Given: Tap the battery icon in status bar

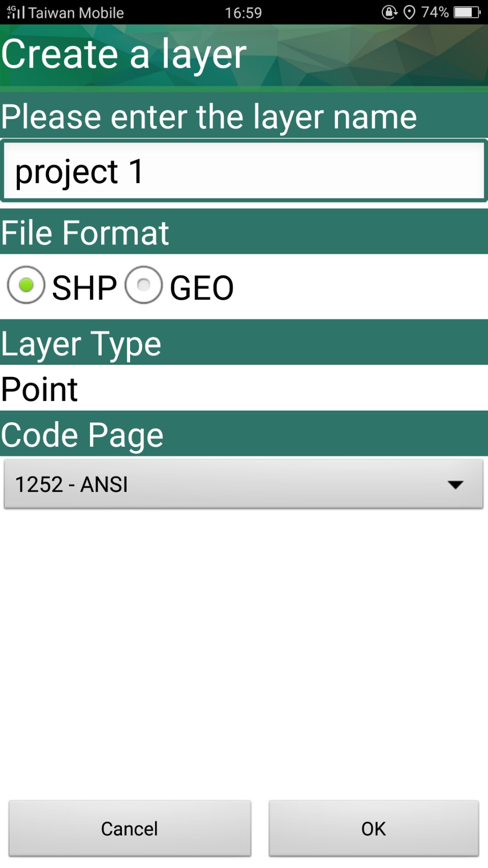Looking at the screenshot, I should tap(467, 12).
